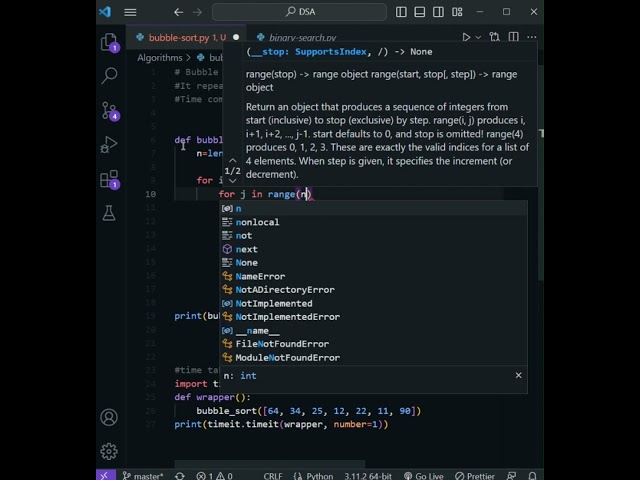Toggle secondary side bar layout icon
This screenshot has height=480, width=640.
[438, 12]
